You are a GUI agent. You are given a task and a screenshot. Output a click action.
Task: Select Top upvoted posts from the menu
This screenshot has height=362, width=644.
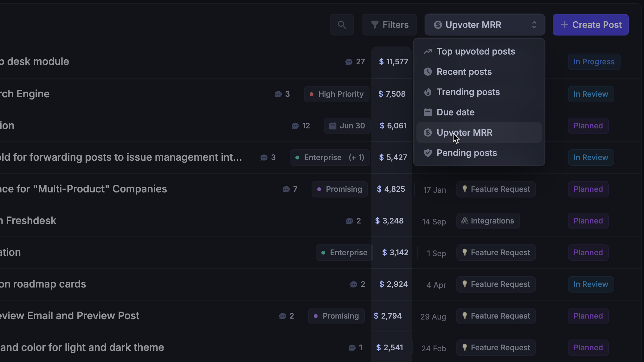[476, 51]
